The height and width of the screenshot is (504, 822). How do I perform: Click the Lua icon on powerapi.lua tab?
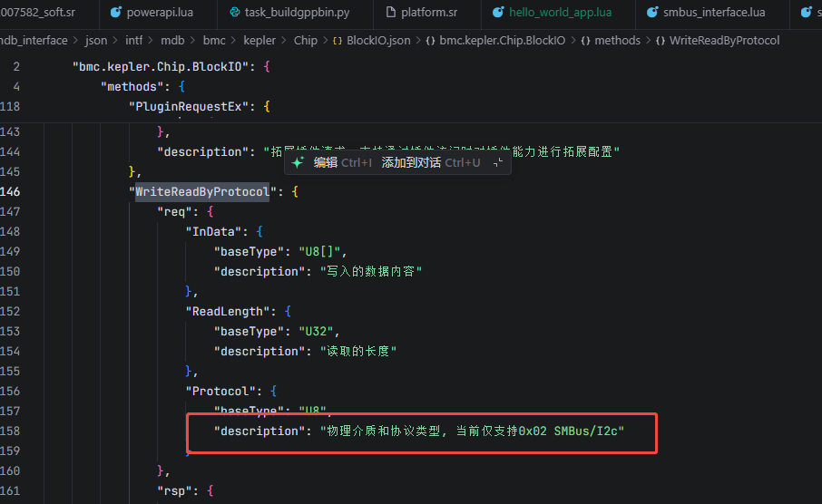[x=115, y=13]
